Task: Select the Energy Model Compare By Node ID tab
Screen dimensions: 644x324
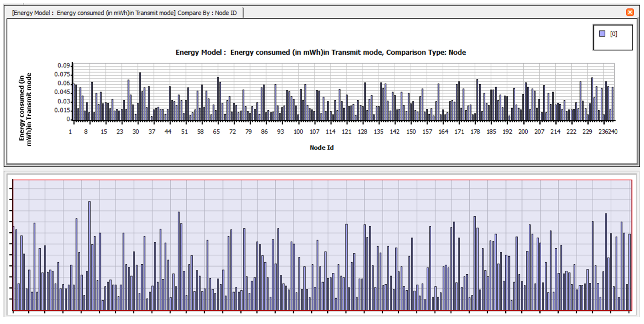Action: coord(124,13)
